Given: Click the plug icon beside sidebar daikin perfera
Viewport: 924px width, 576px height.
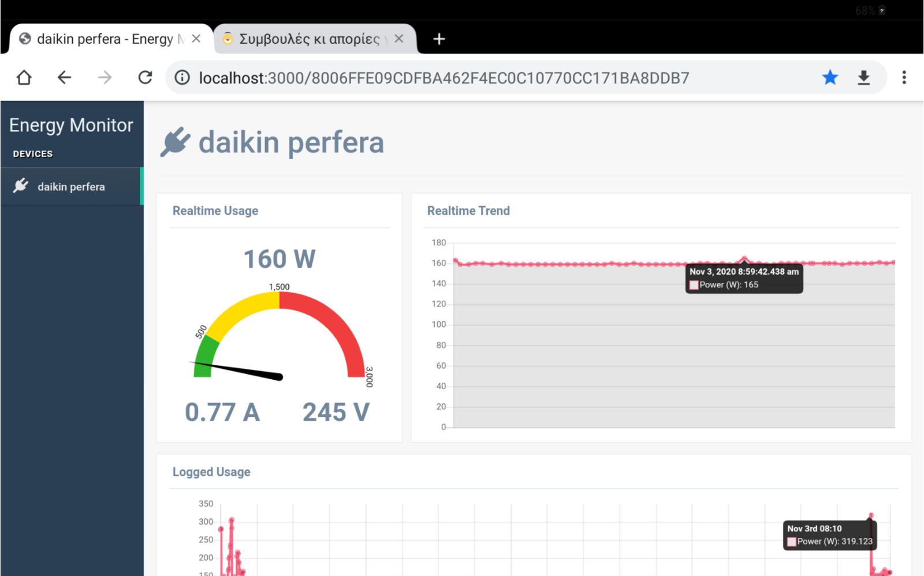Looking at the screenshot, I should click(x=21, y=185).
